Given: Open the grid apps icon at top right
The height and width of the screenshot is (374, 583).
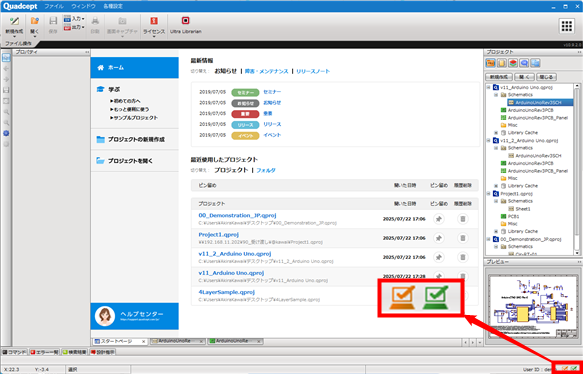Looking at the screenshot, I should pyautogui.click(x=567, y=26).
